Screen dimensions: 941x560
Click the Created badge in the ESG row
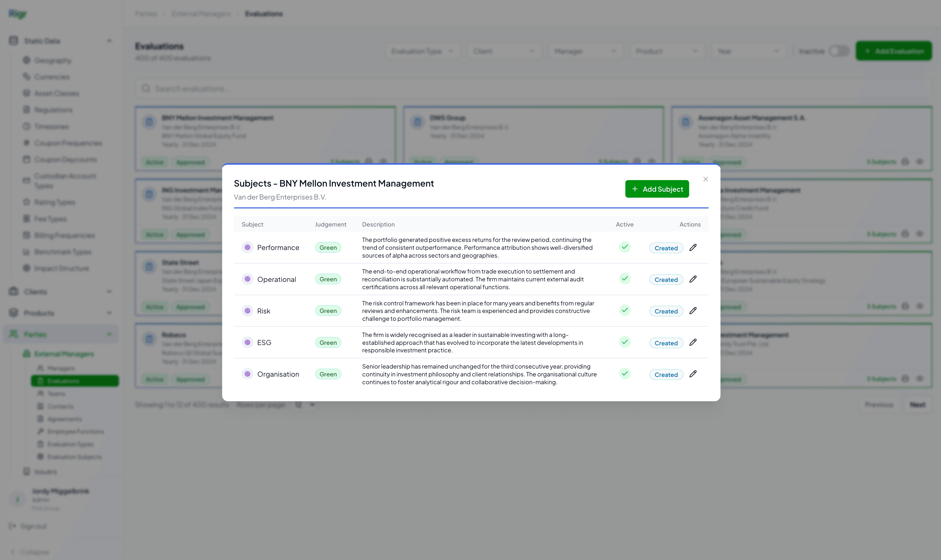(x=666, y=343)
